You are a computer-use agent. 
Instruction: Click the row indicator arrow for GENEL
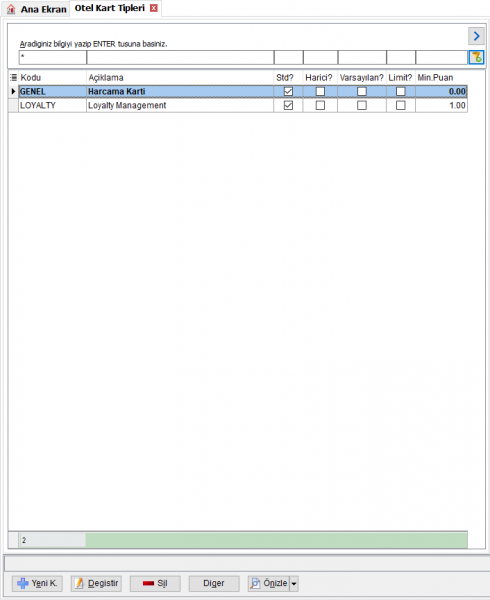[13, 91]
